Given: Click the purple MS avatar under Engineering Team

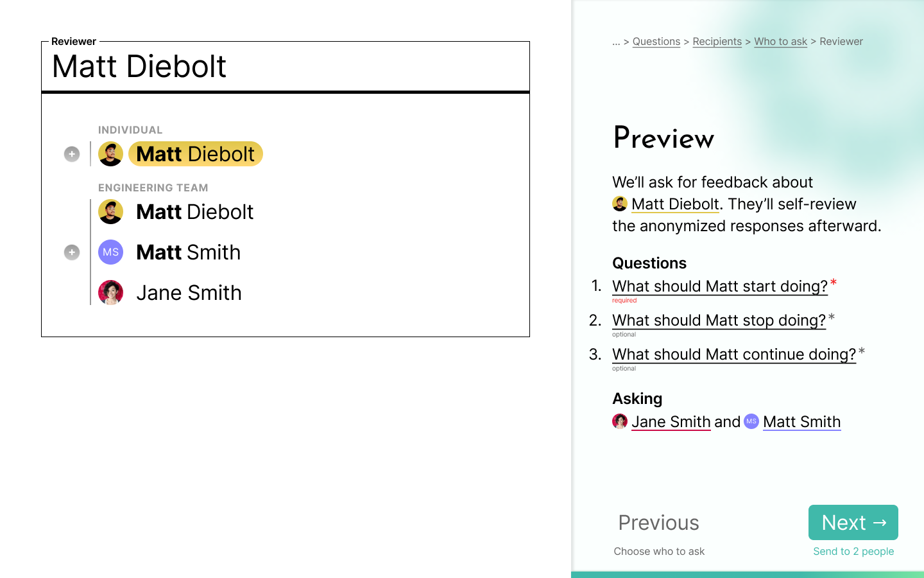Looking at the screenshot, I should [x=110, y=252].
